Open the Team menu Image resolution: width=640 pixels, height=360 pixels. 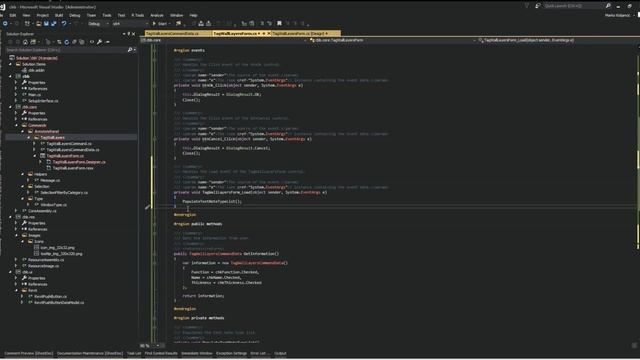tap(91, 15)
